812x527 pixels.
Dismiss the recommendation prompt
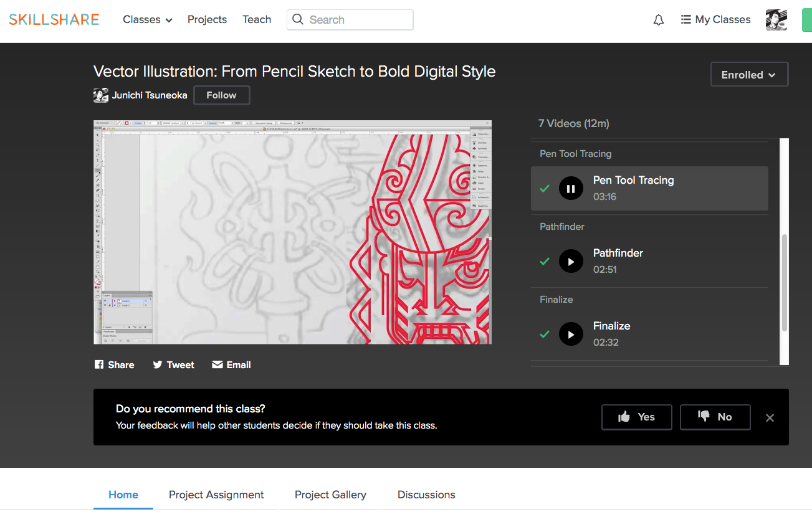tap(770, 418)
